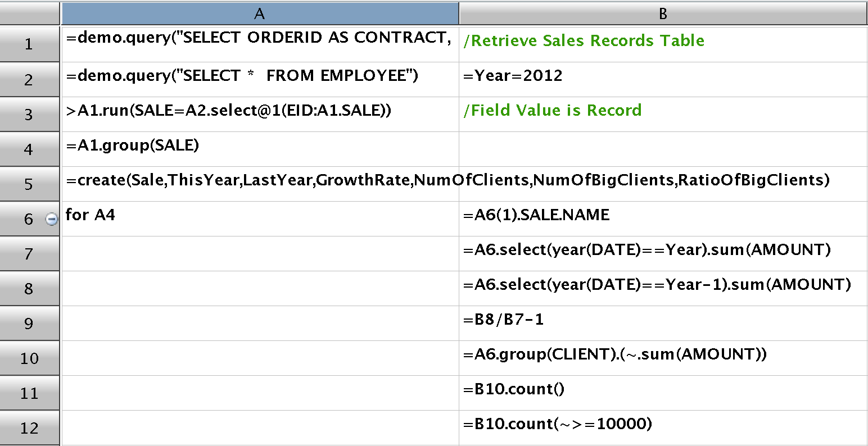Select the create(Sale,ThisYear...) formula cell
Viewport: 868px width, 446px height.
coord(260,180)
